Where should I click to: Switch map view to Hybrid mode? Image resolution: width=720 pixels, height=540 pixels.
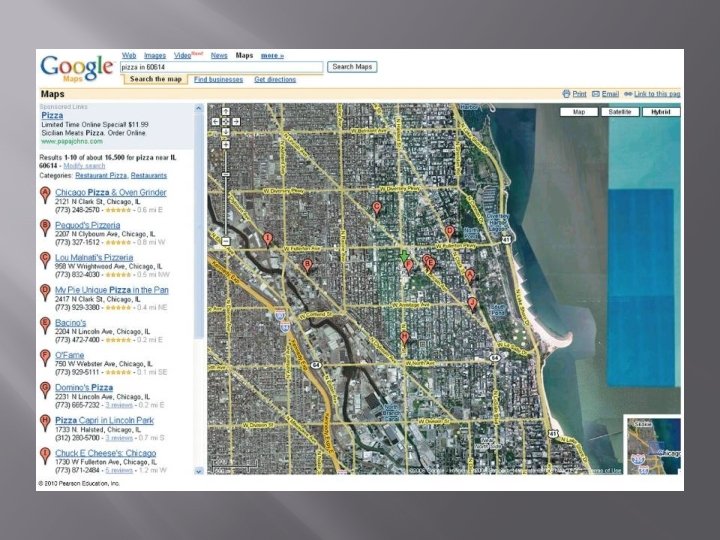tap(660, 112)
